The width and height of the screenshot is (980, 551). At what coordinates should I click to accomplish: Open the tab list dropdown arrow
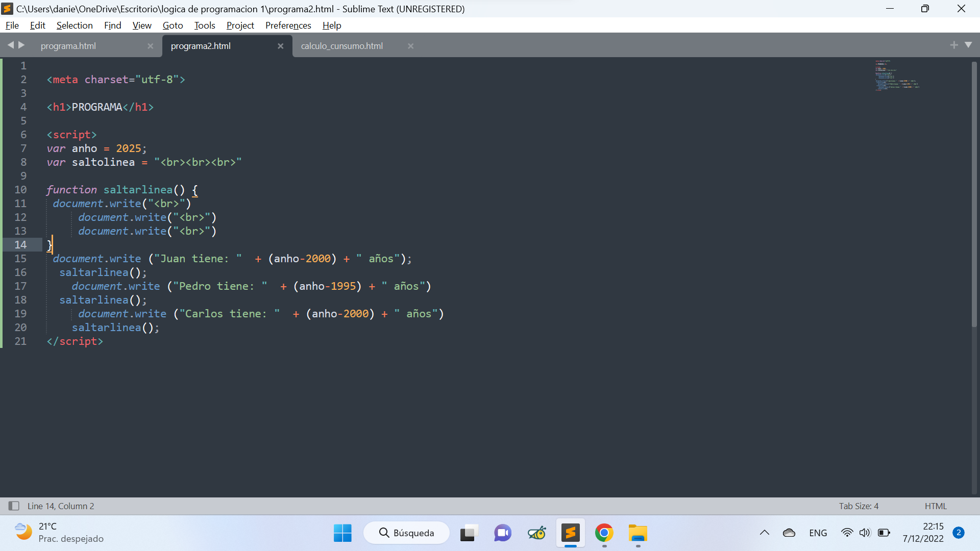pyautogui.click(x=968, y=45)
